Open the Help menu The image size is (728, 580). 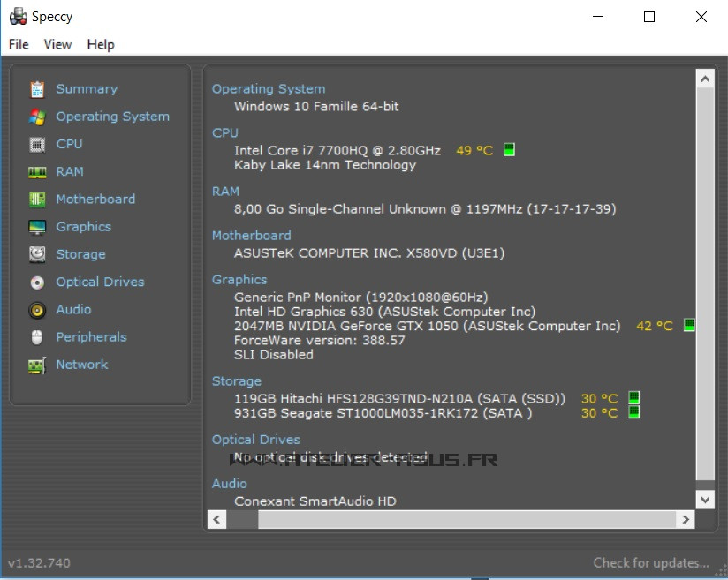point(101,44)
